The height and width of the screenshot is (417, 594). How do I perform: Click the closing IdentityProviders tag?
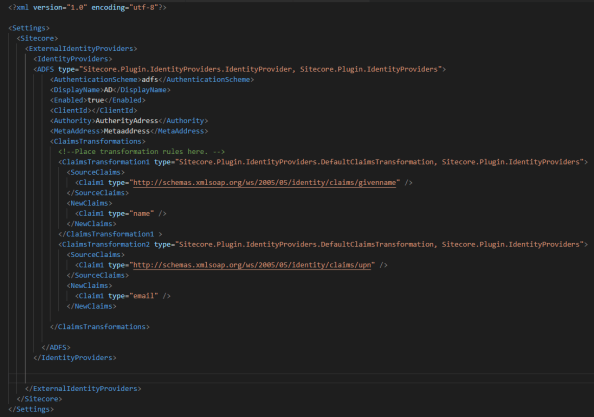[75, 358]
